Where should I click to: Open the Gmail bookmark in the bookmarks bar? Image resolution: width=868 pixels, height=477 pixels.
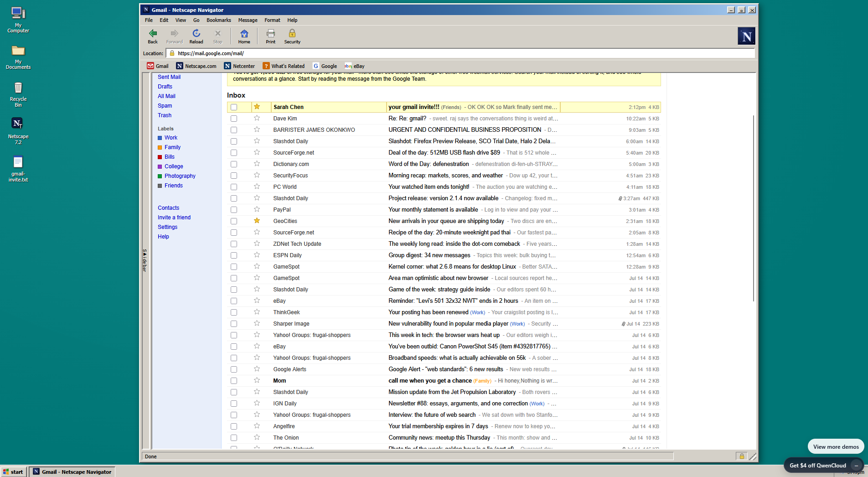[x=158, y=66]
